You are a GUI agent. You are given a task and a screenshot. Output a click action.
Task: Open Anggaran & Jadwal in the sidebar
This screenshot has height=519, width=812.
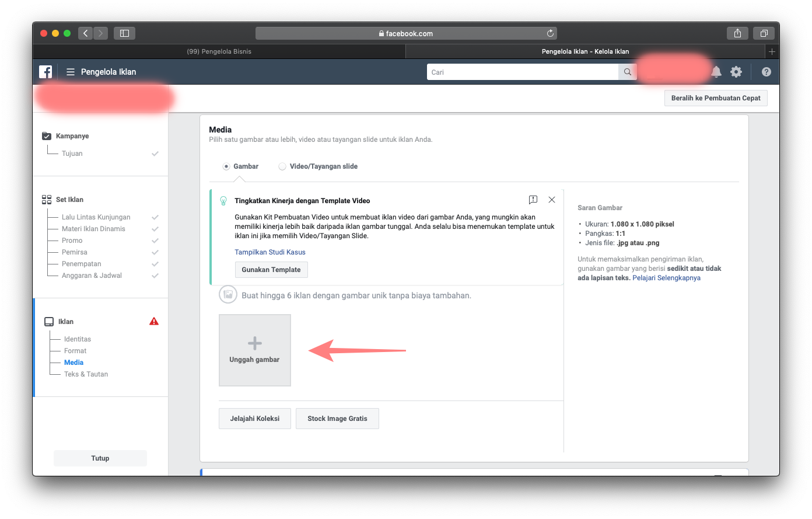pyautogui.click(x=92, y=276)
